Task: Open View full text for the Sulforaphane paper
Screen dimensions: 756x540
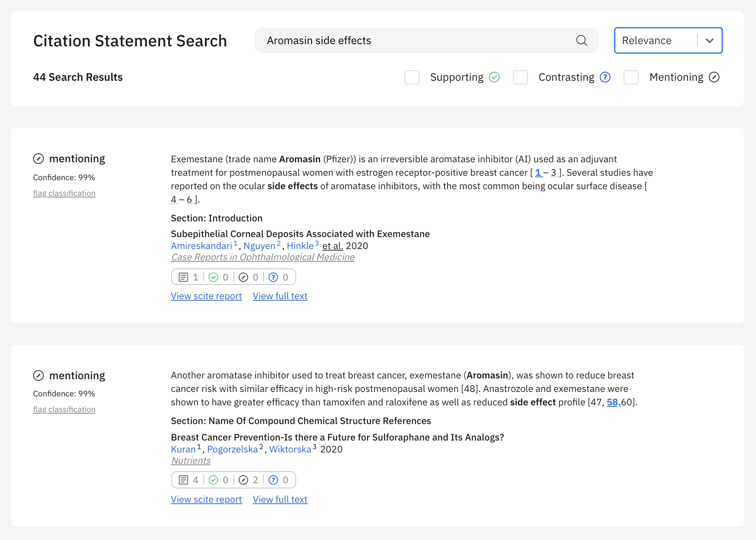Action: [x=280, y=499]
